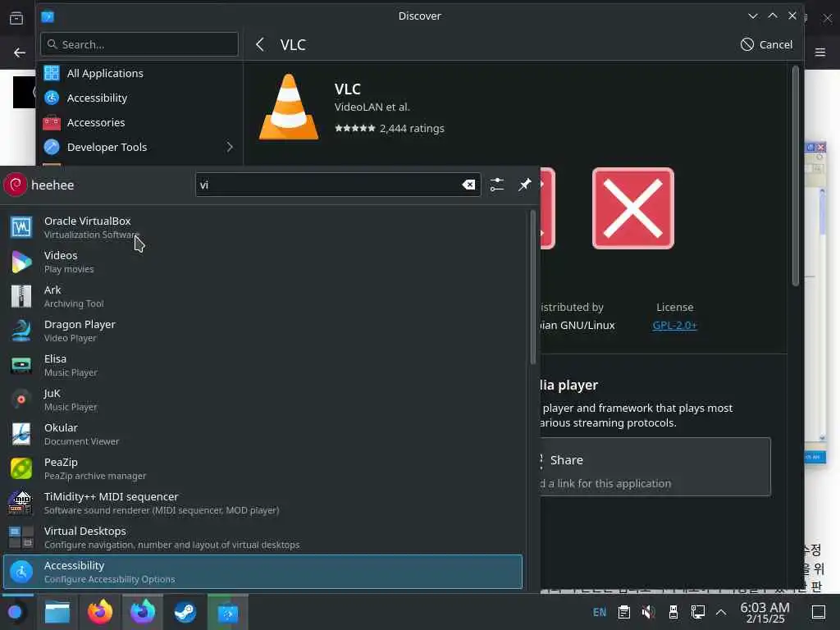
Task: Click in the Discover search box
Action: click(139, 44)
